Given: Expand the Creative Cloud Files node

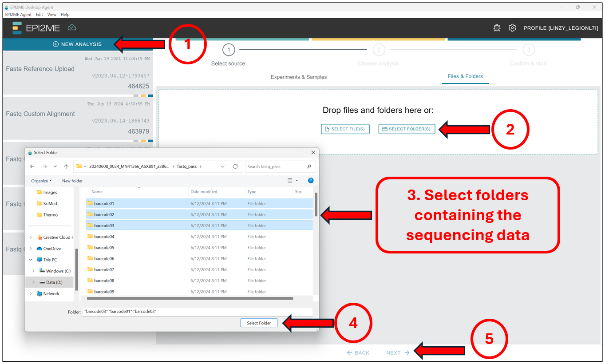Looking at the screenshot, I should tap(31, 237).
